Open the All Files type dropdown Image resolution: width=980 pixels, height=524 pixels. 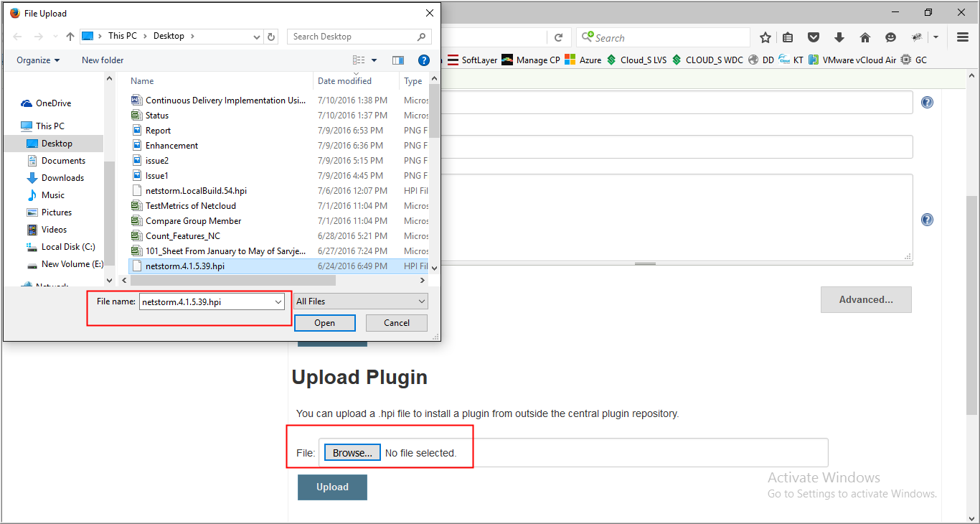[x=361, y=301]
